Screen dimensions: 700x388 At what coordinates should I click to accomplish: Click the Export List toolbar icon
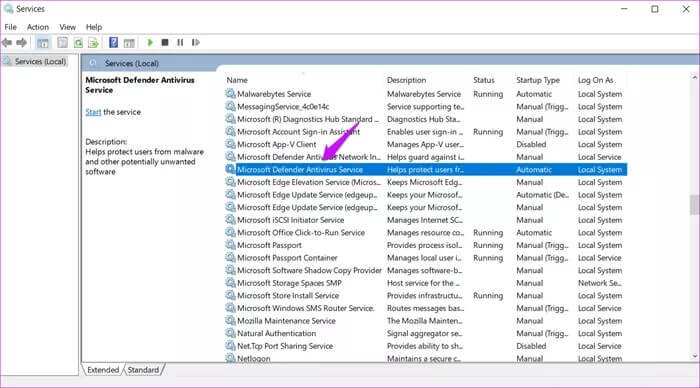[x=93, y=43]
